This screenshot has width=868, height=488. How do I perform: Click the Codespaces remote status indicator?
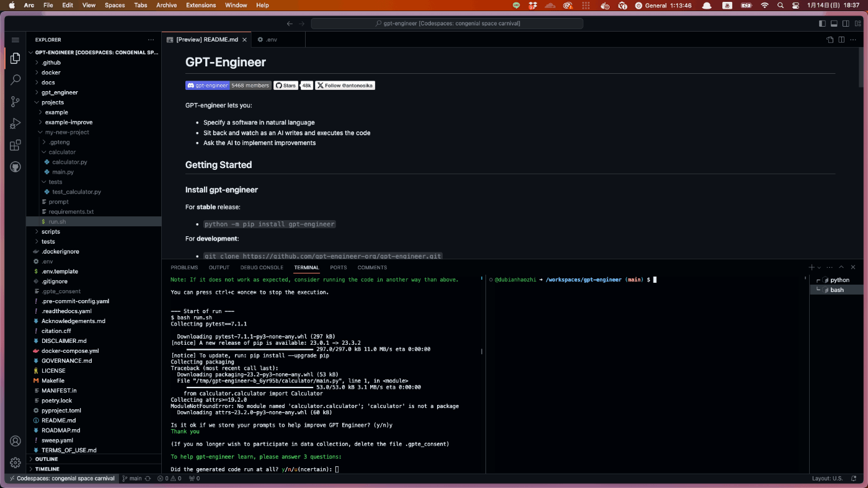point(61,478)
